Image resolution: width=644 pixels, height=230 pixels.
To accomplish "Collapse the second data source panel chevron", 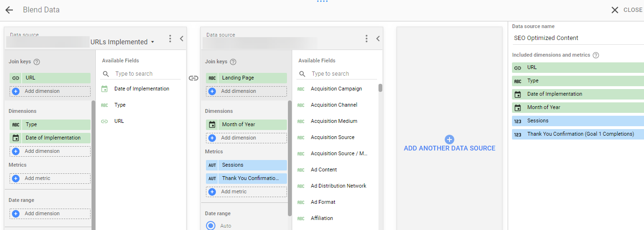I will pos(378,39).
